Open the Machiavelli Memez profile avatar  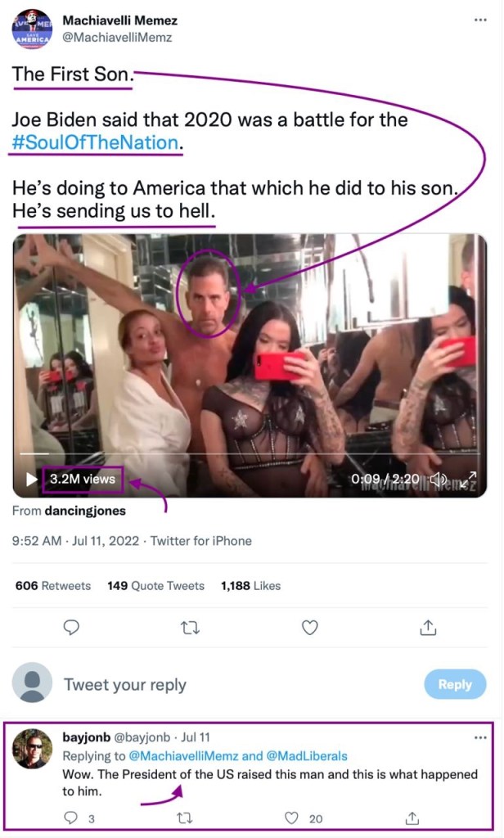(x=32, y=29)
